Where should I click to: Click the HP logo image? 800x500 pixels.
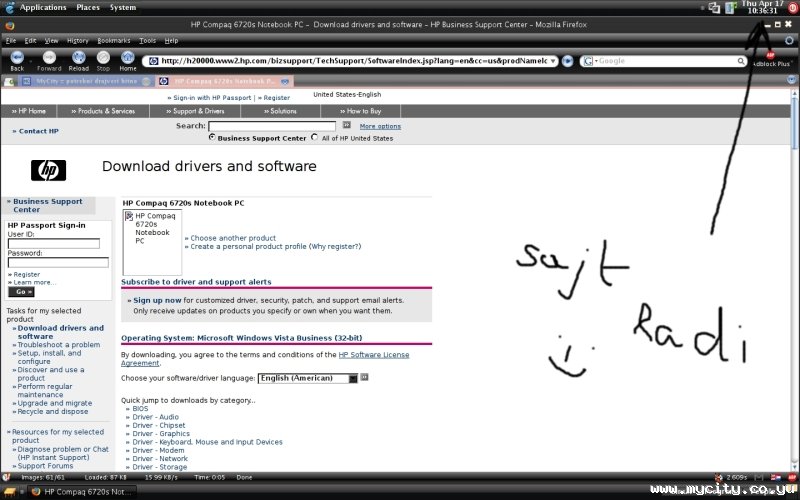pos(48,170)
